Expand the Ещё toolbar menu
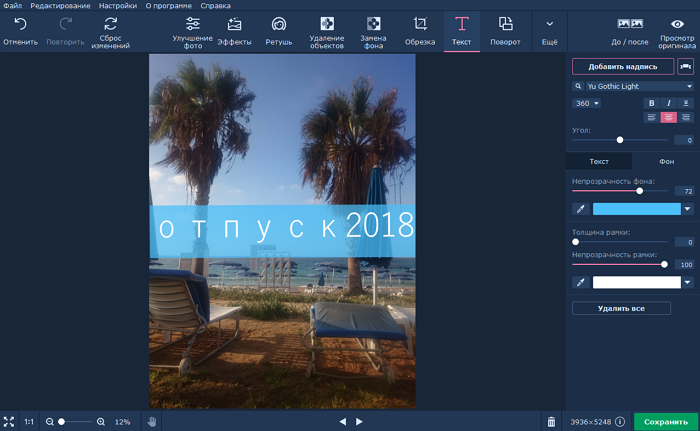The width and height of the screenshot is (700, 431). (x=549, y=30)
